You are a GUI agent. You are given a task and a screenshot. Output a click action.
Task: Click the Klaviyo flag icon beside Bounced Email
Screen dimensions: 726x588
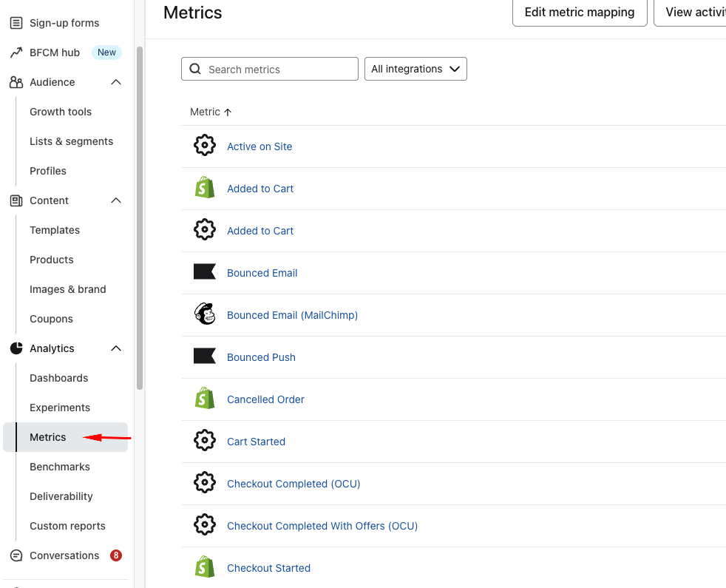tap(205, 271)
